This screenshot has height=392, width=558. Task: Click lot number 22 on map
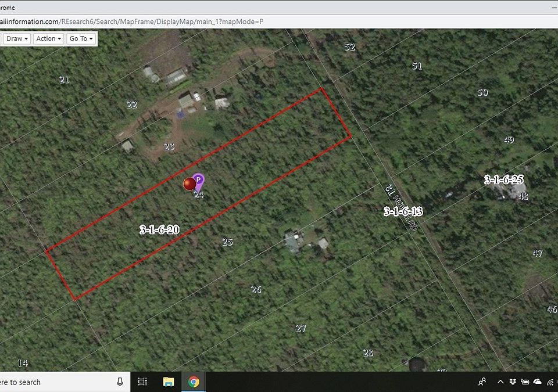pos(132,105)
